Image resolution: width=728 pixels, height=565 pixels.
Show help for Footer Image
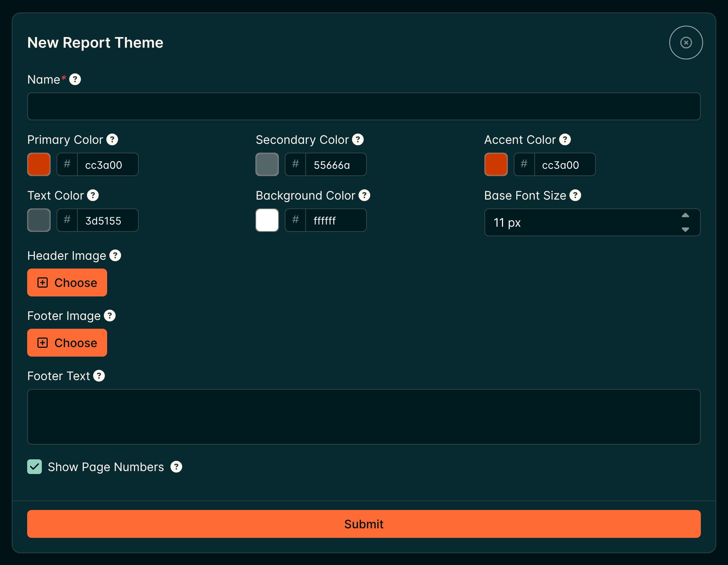click(x=110, y=316)
